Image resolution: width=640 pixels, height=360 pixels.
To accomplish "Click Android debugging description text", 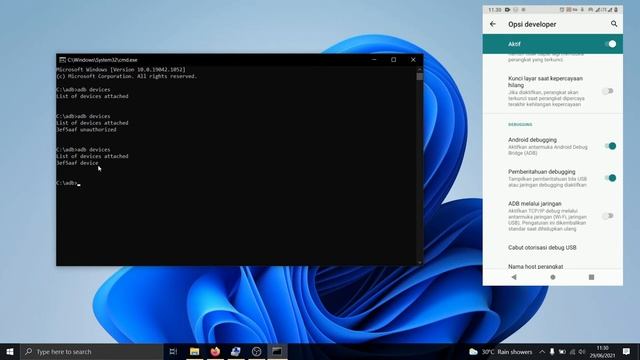I will tap(548, 150).
